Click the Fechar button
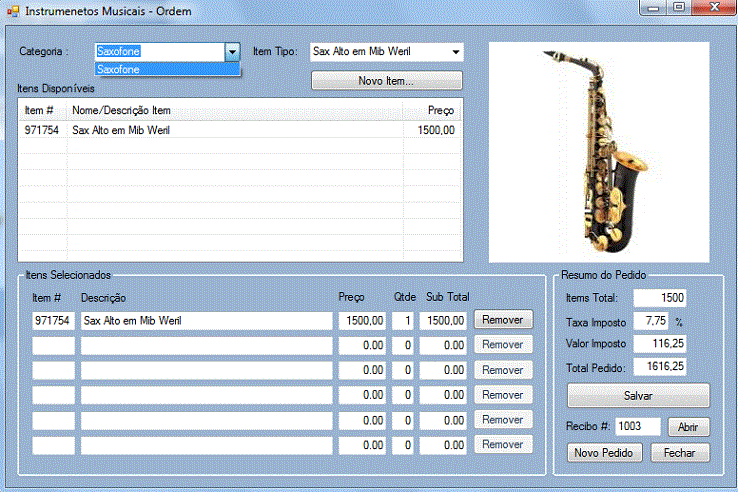 tap(680, 453)
